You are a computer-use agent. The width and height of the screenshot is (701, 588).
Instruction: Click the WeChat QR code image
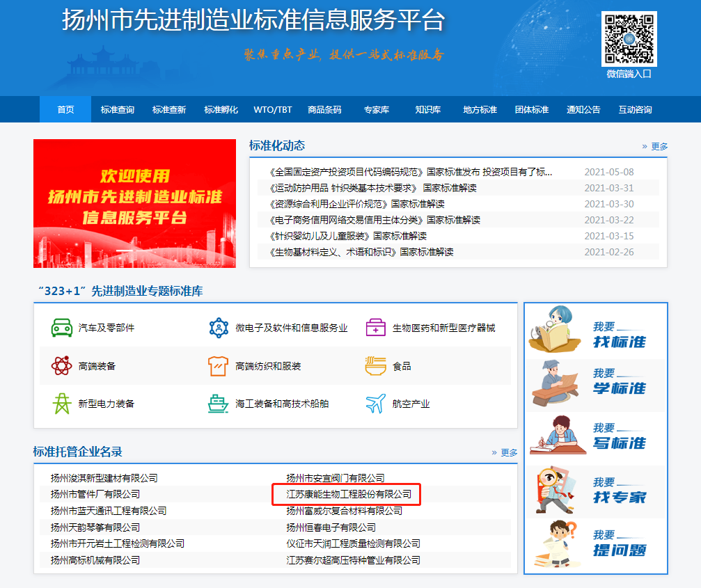(629, 40)
